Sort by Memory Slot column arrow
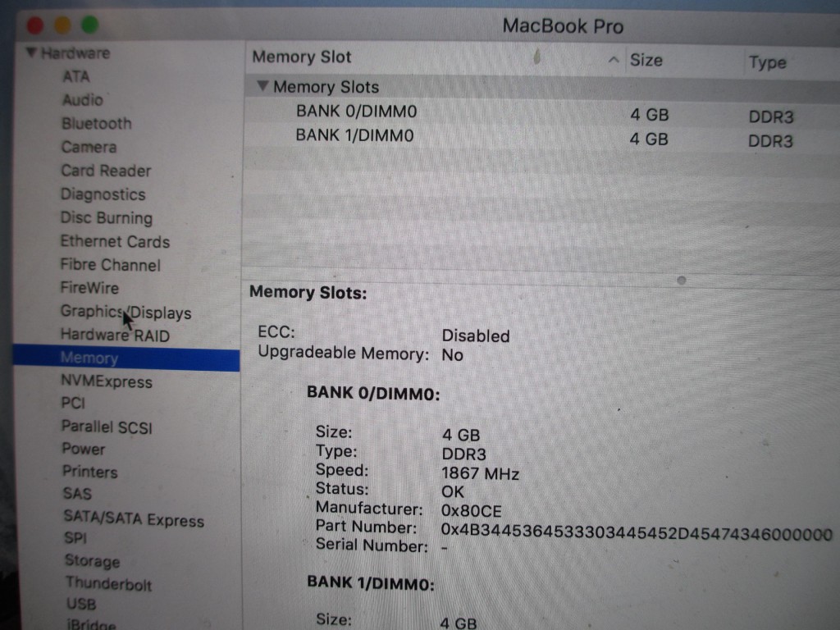This screenshot has width=840, height=630. click(614, 59)
